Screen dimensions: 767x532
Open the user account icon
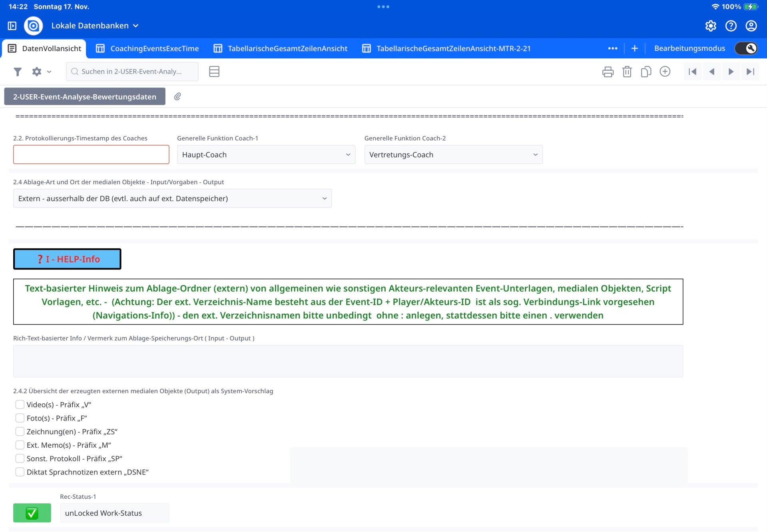pyautogui.click(x=751, y=26)
